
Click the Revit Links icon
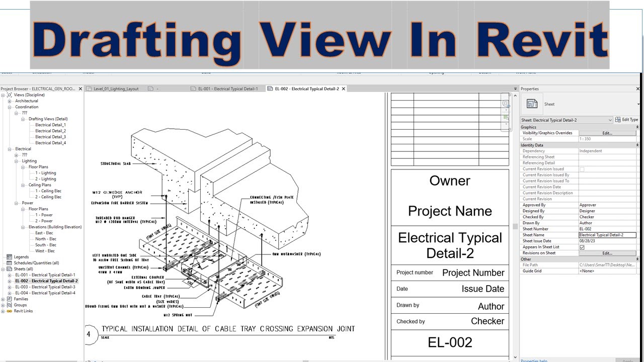[x=10, y=311]
